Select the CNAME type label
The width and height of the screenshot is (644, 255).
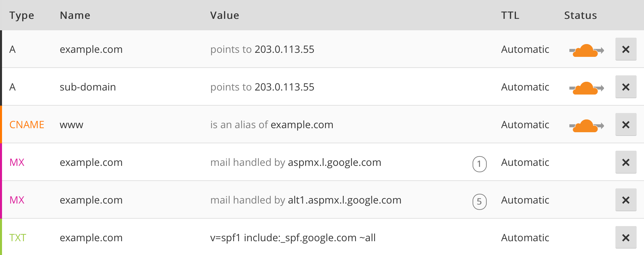[x=27, y=124]
